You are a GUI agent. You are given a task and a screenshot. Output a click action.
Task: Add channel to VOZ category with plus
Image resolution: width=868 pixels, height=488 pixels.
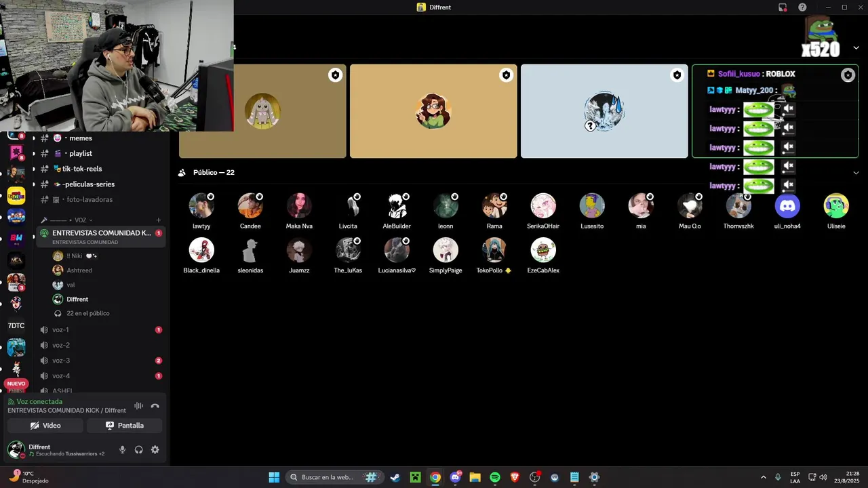click(x=159, y=220)
